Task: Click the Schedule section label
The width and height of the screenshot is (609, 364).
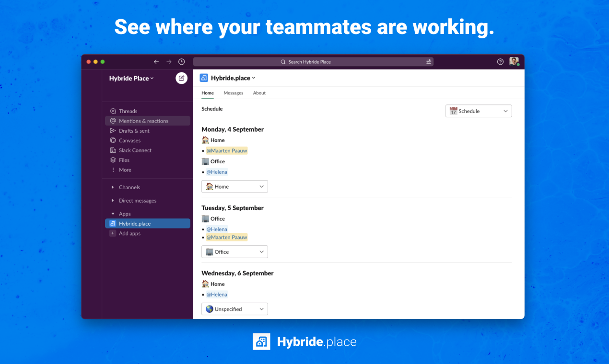Action: (212, 109)
